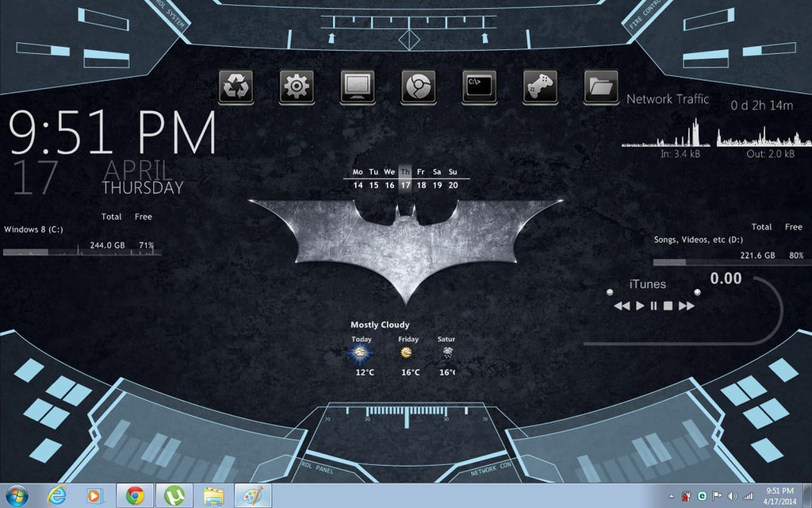This screenshot has height=508, width=812.
Task: Open Windows Media Player from taskbar
Action: (x=95, y=496)
